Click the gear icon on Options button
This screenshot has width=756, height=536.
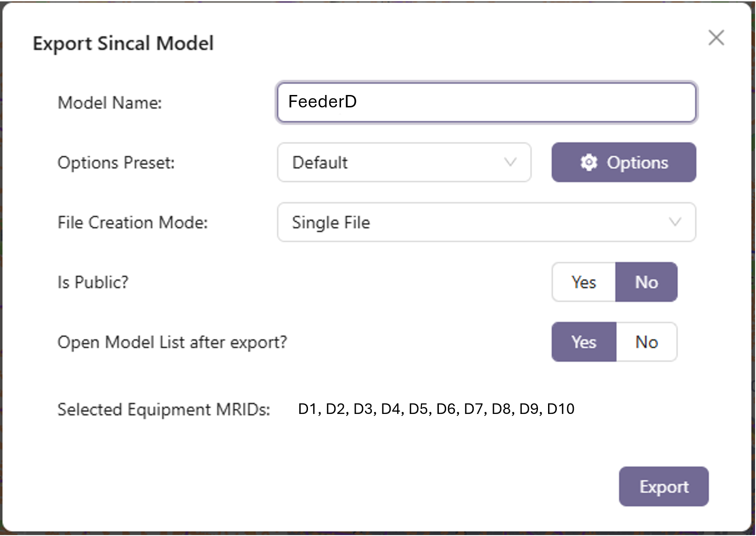coord(589,162)
